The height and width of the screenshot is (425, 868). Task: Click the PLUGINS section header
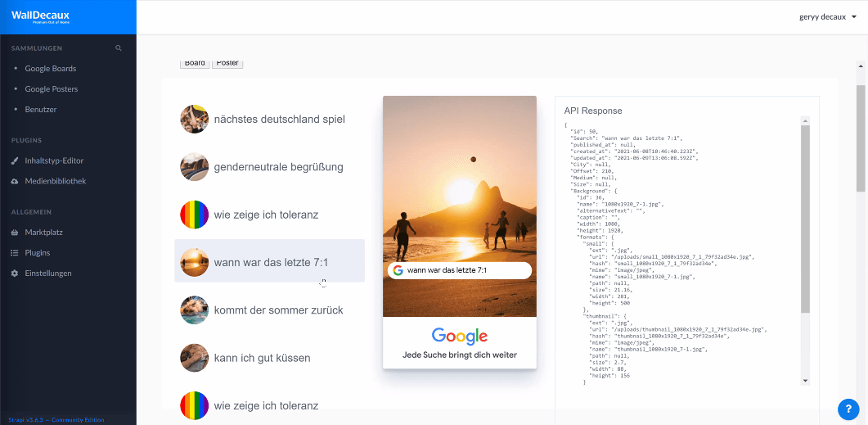(26, 140)
